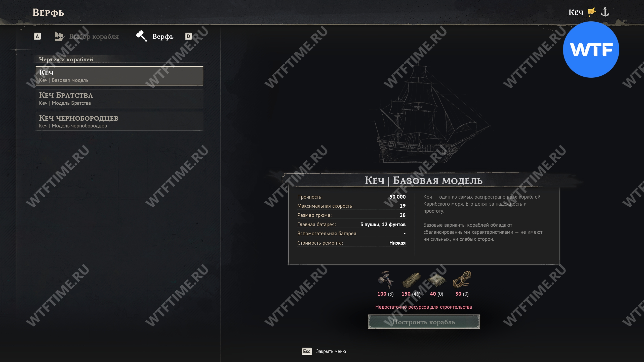The height and width of the screenshot is (362, 644).
Task: Click the hammer icon next to Верфь
Action: (141, 36)
